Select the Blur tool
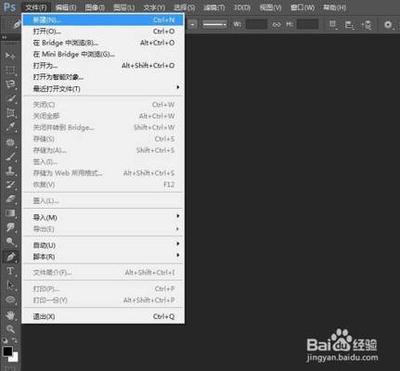 pyautogui.click(x=10, y=228)
